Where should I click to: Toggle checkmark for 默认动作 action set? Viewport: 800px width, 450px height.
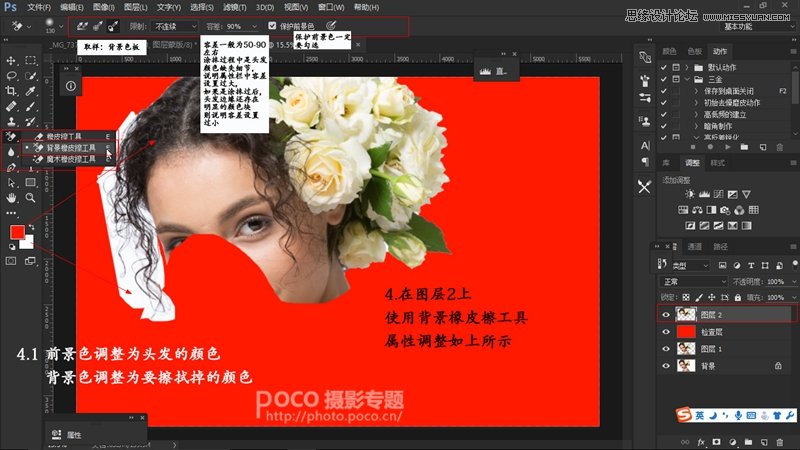point(664,67)
